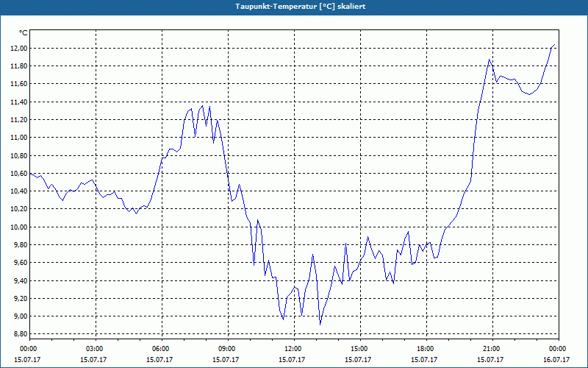The image size is (588, 368).
Task: Select the 15.07.17 date under 09:00
Action: tap(226, 360)
